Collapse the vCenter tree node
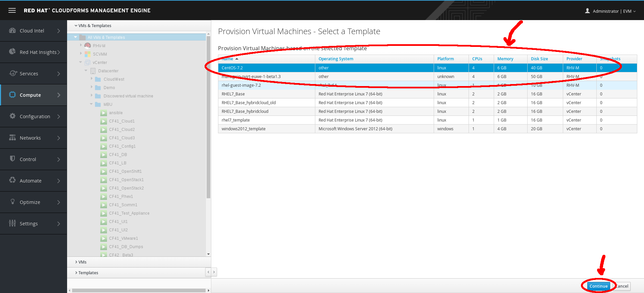Viewport: 644px width, 293px height. click(80, 62)
